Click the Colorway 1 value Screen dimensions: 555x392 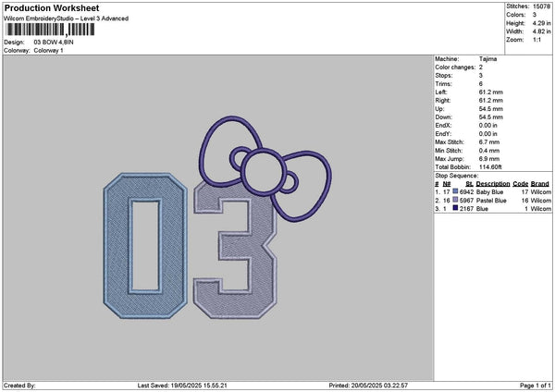tap(48, 50)
